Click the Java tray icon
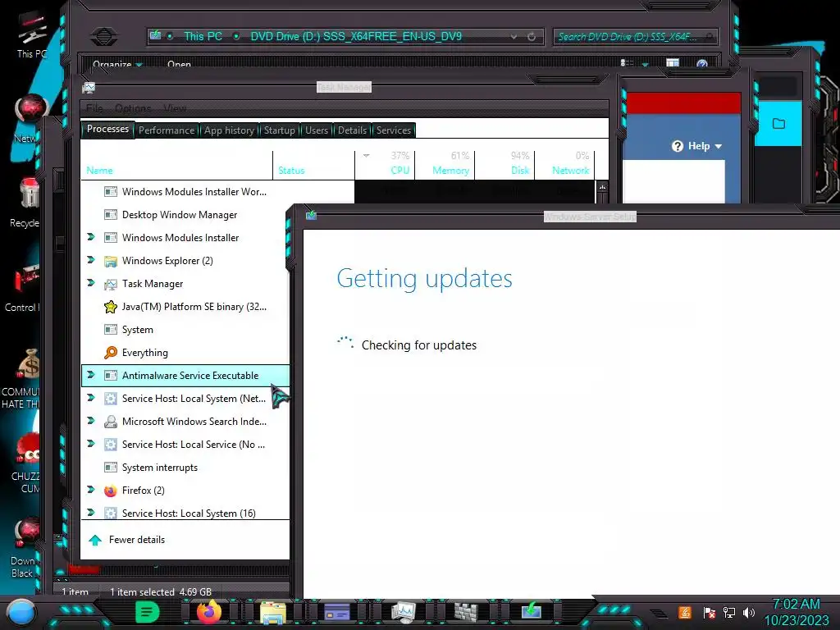This screenshot has width=840, height=630. point(685,612)
